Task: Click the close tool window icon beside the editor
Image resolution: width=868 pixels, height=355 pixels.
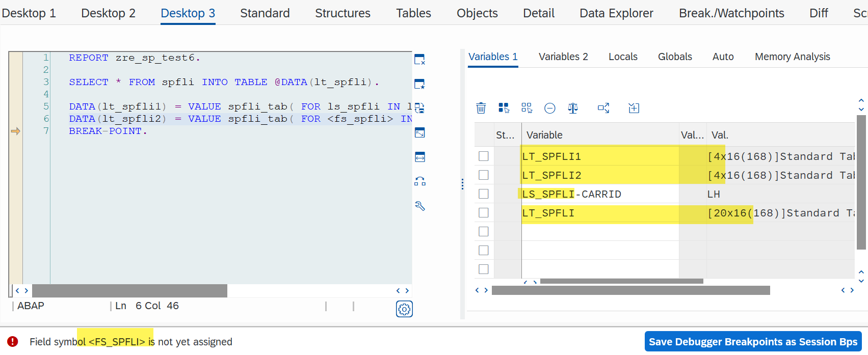Action: (x=419, y=60)
